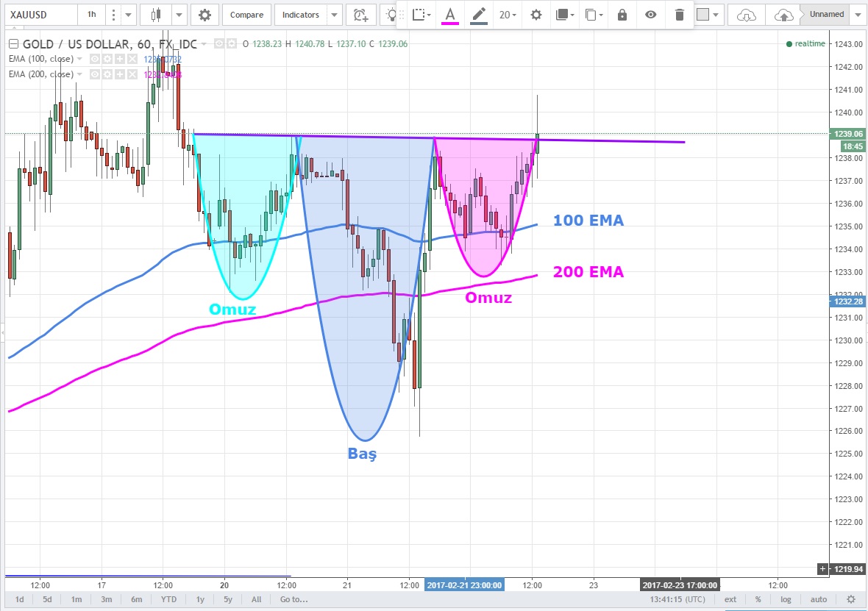Toggle drawing visibility with eye icon
Image resolution: width=868 pixels, height=611 pixels.
pos(650,15)
